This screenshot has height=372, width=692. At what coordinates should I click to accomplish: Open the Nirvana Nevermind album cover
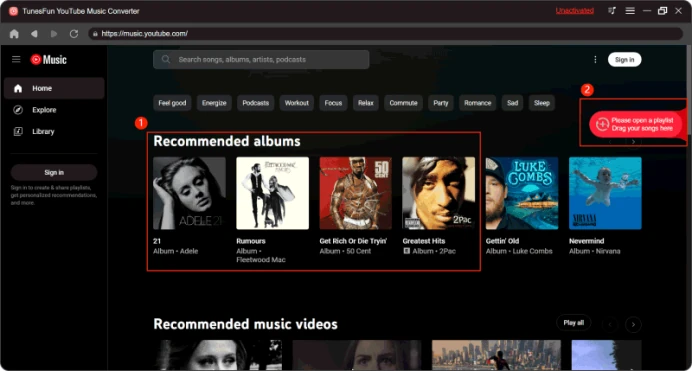tap(605, 193)
